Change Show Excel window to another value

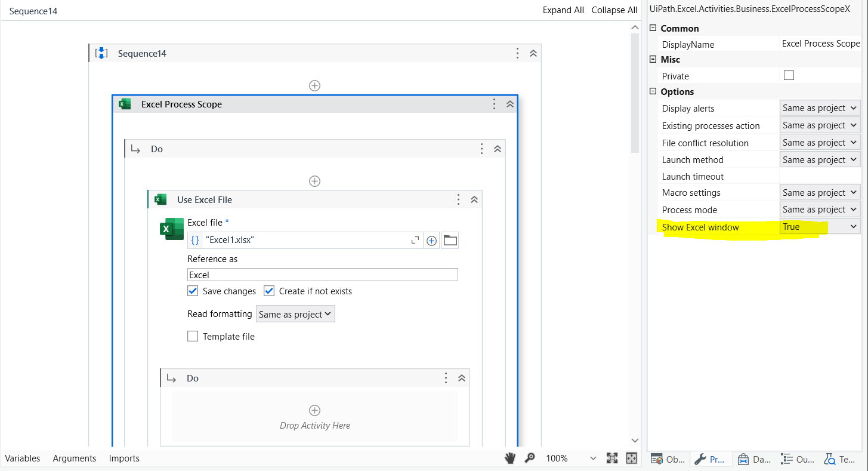[820, 226]
